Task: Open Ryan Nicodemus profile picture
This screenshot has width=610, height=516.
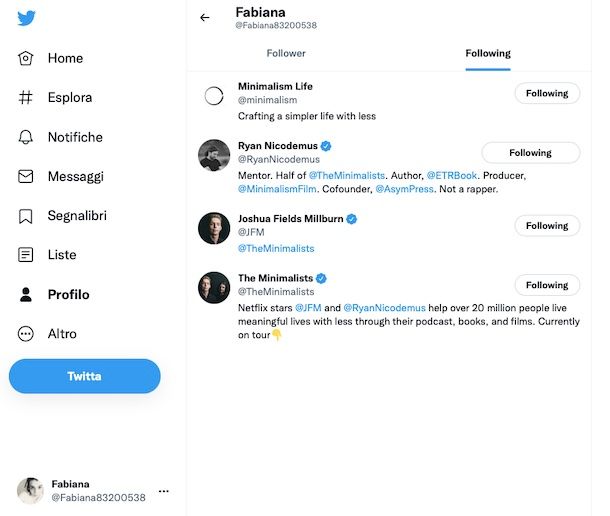Action: click(x=214, y=155)
